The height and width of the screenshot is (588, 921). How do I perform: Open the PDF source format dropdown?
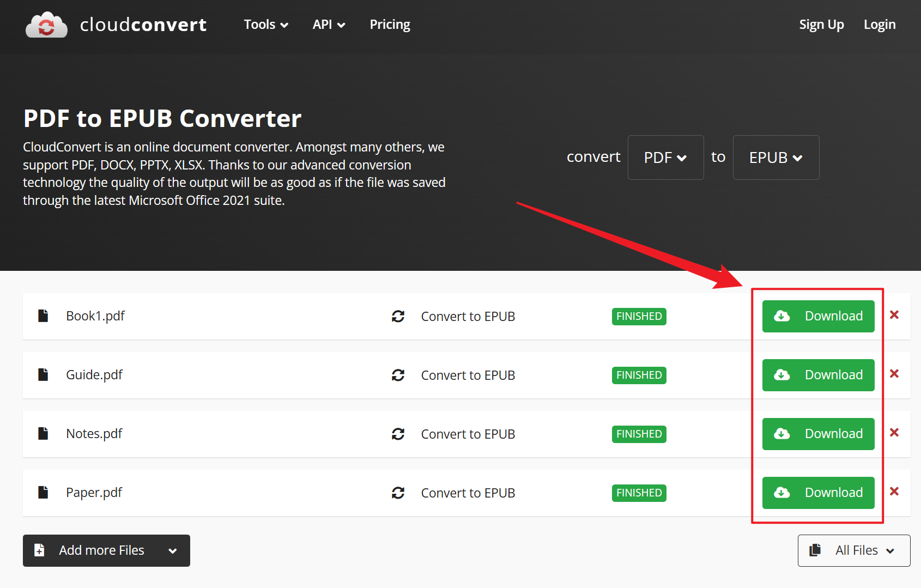pyautogui.click(x=665, y=157)
